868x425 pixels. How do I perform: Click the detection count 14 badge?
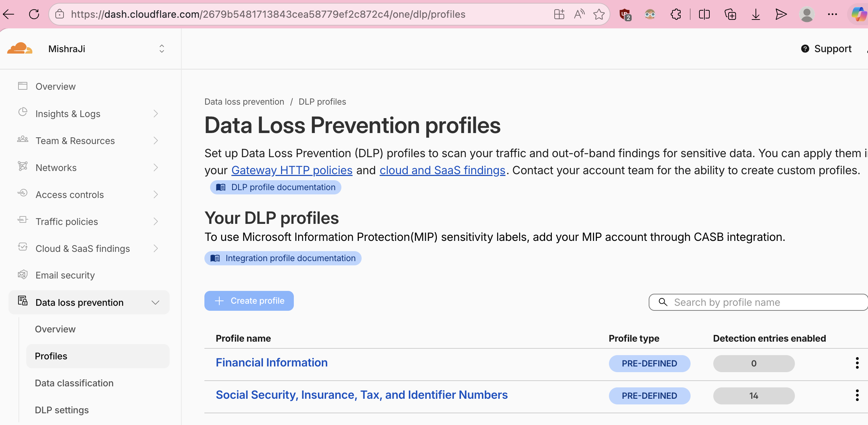coord(754,396)
